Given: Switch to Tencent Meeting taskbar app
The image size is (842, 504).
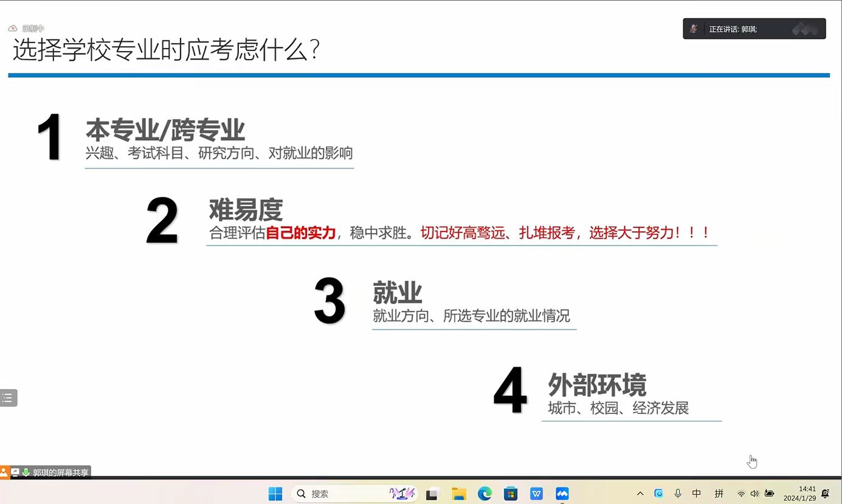Looking at the screenshot, I should [x=562, y=494].
